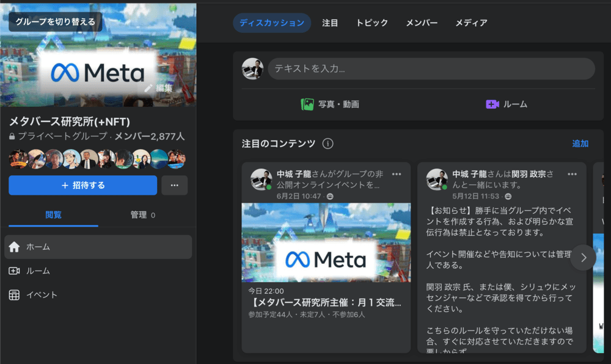
Task: Click the 参加予定44人 attendance text
Action: pyautogui.click(x=271, y=315)
